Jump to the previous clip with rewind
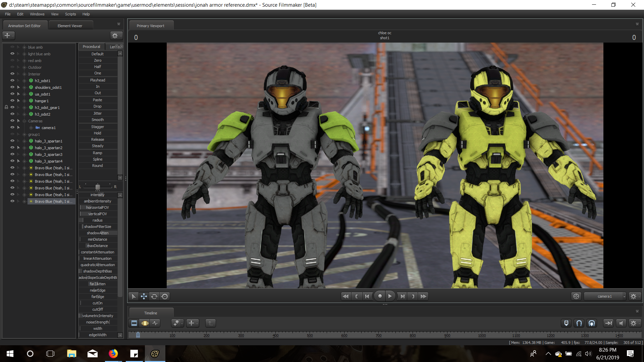This screenshot has height=362, width=644. pyautogui.click(x=345, y=296)
